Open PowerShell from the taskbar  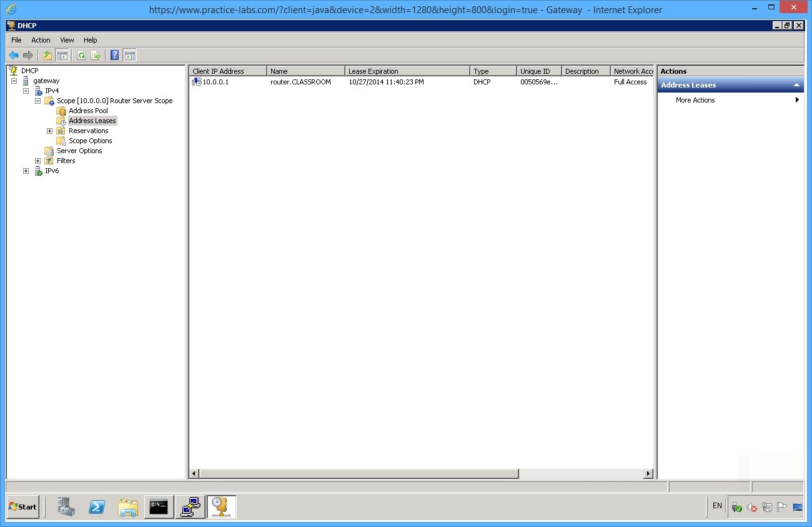pos(97,507)
